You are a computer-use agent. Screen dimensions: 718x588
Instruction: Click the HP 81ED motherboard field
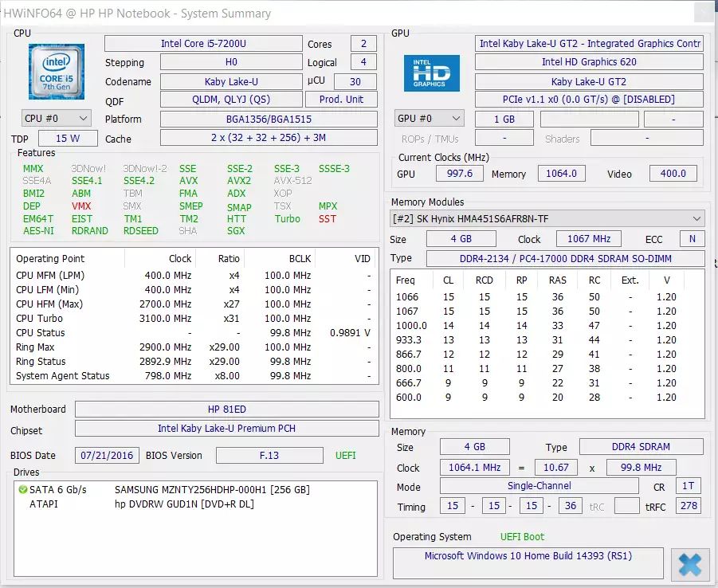[x=226, y=409]
